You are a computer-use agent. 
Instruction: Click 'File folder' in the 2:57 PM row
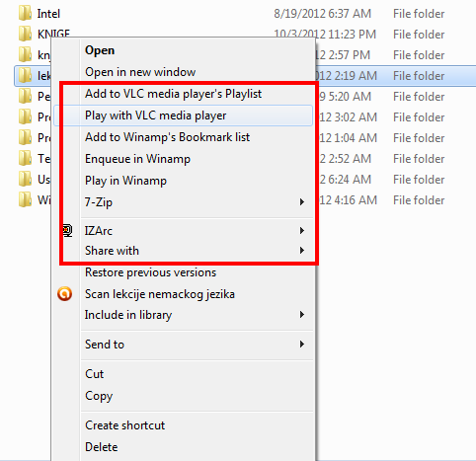(419, 55)
